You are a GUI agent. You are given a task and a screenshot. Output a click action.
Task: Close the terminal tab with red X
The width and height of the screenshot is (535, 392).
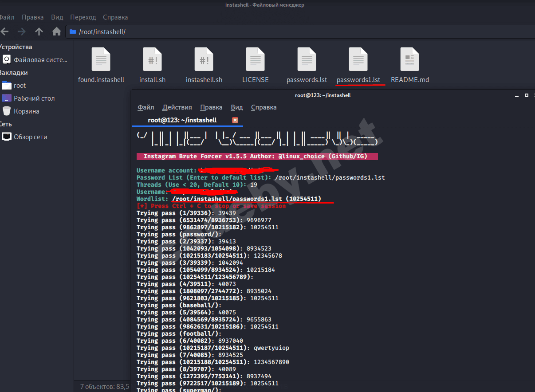(x=235, y=120)
